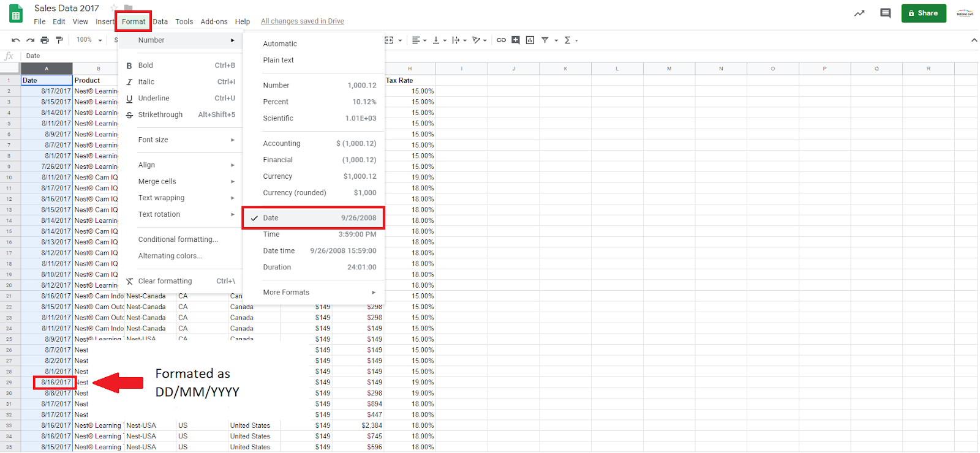
Task: Expand the Text wrapping submenu
Action: coord(181,198)
